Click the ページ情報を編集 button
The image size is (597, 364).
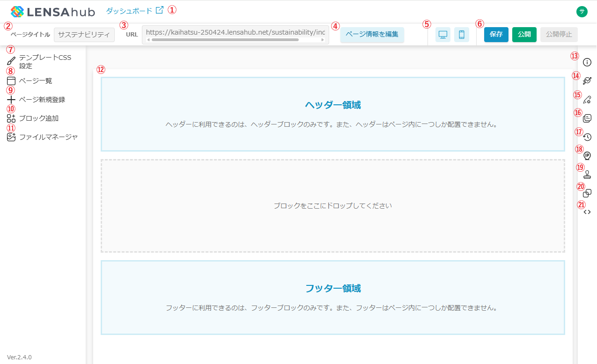[x=372, y=35]
